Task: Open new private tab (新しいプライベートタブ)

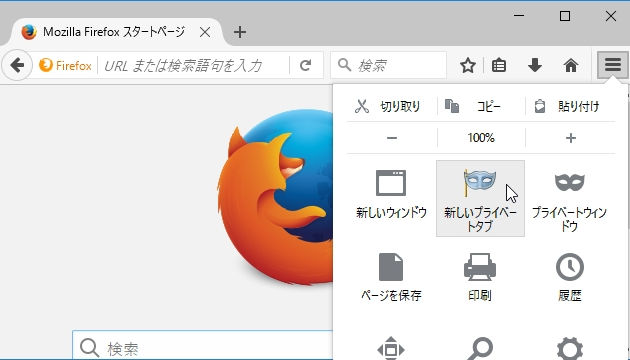Action: click(x=480, y=198)
